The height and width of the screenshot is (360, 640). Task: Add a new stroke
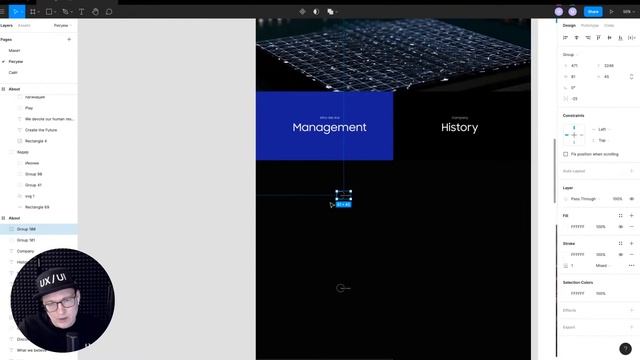(631, 243)
